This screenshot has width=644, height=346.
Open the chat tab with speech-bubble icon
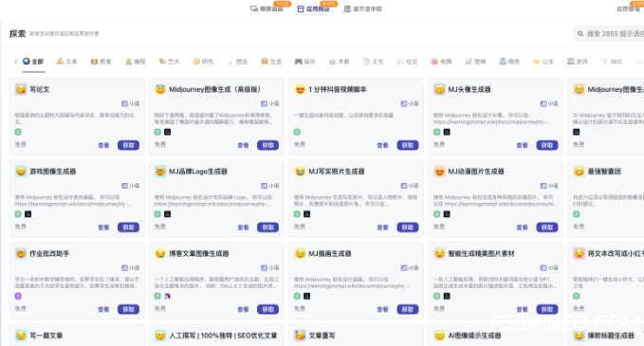[267, 9]
